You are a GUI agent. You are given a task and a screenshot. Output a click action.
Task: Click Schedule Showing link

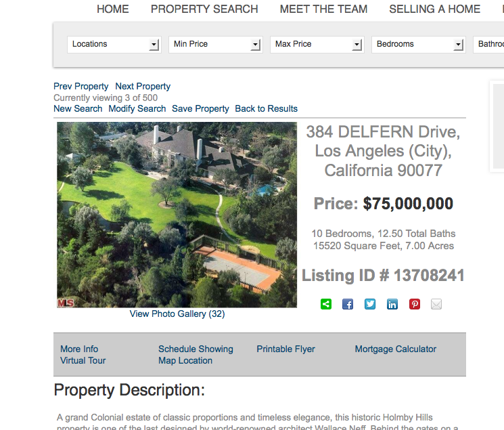[196, 349]
